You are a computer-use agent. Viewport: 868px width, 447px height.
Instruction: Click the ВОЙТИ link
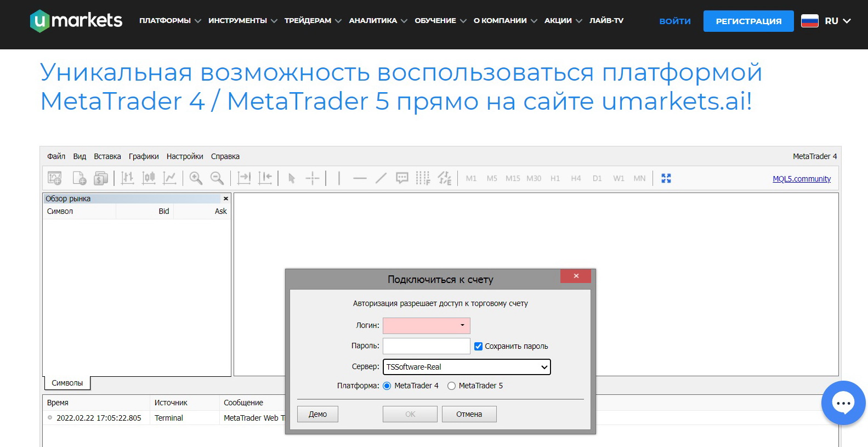tap(675, 21)
